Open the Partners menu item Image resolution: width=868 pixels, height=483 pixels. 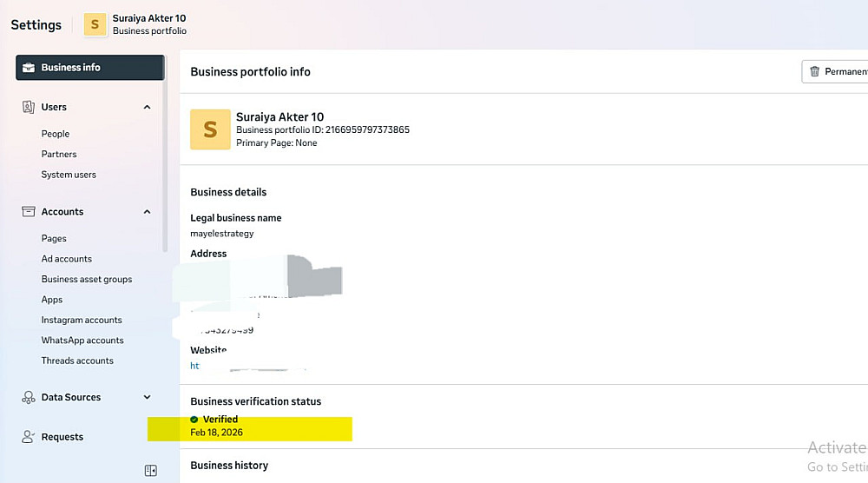[59, 154]
